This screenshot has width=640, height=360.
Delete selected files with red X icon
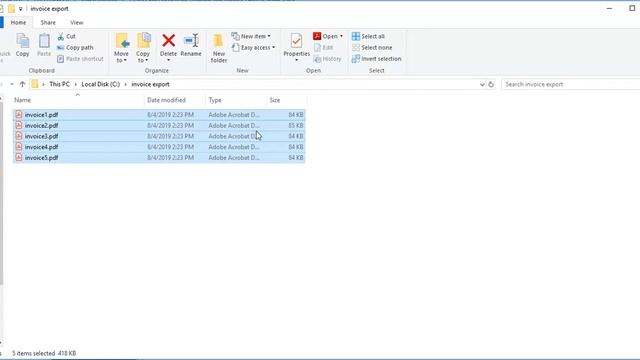click(168, 41)
